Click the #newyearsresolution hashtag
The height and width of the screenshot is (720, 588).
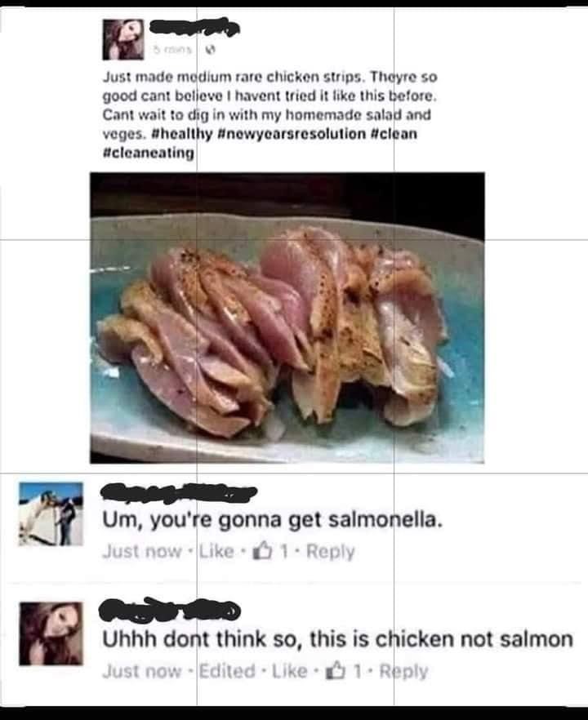tap(291, 134)
